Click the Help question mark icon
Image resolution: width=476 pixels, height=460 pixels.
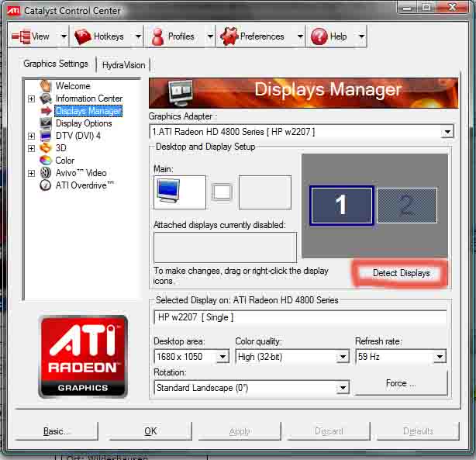[319, 36]
